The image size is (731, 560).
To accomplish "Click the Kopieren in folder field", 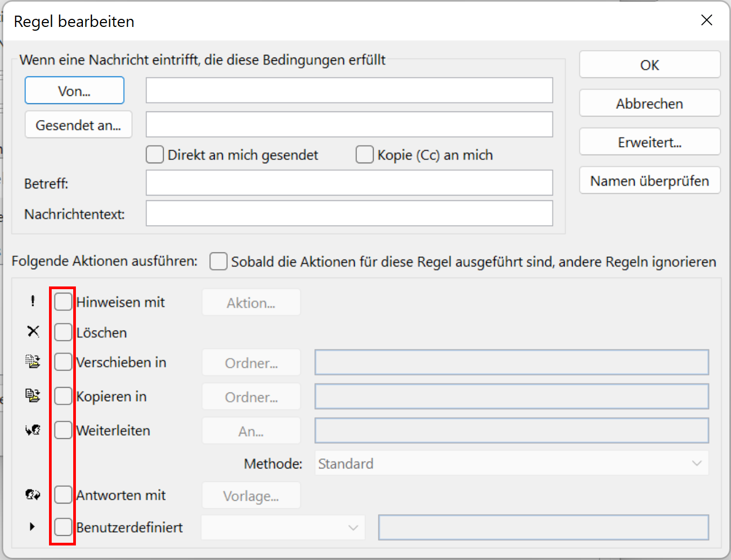I will (512, 396).
